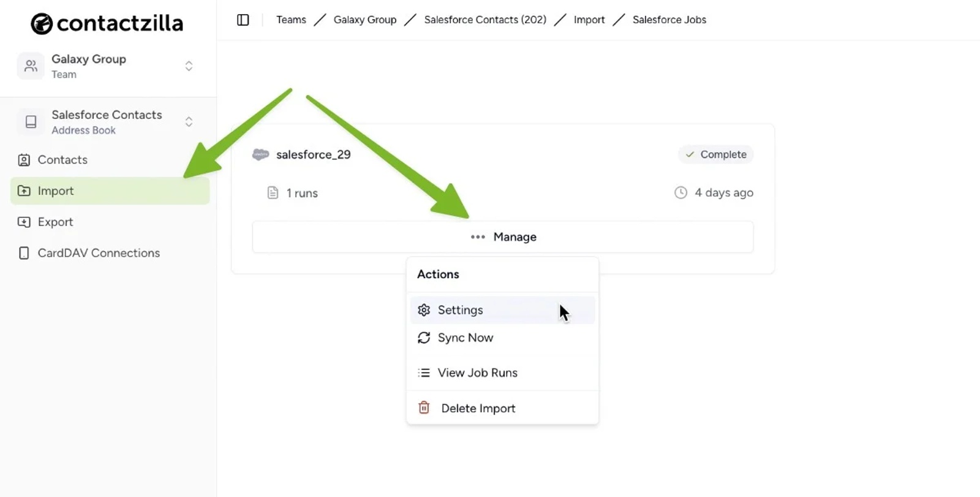This screenshot has width=980, height=497.
Task: Go to Contacts in the sidebar
Action: [x=110, y=160]
